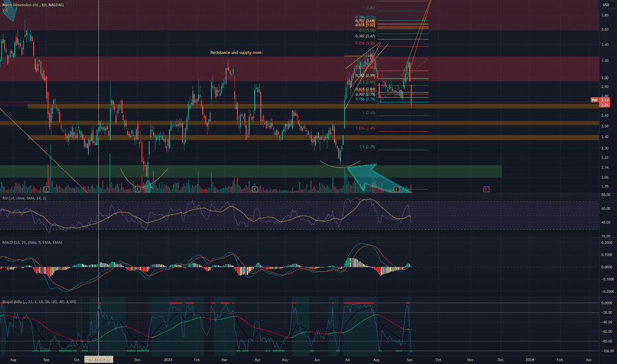
Task: Open the purple upcoming earnings E marker
Action: (486, 189)
